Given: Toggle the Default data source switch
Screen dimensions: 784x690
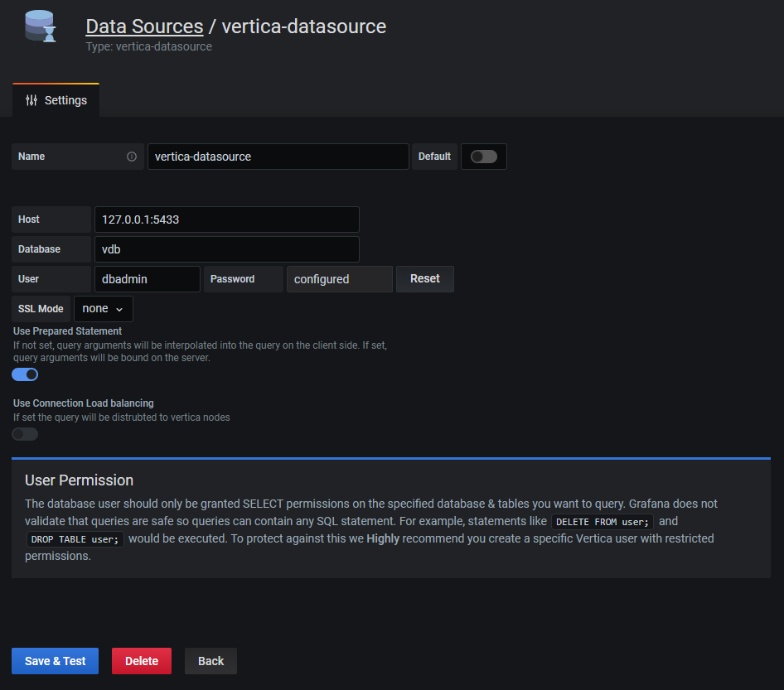Looking at the screenshot, I should (483, 157).
